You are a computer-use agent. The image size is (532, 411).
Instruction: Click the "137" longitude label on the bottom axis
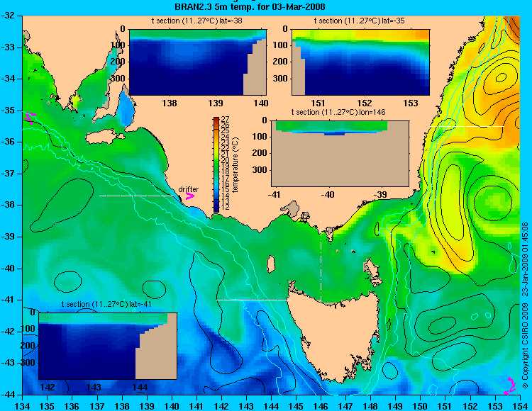click(x=97, y=406)
